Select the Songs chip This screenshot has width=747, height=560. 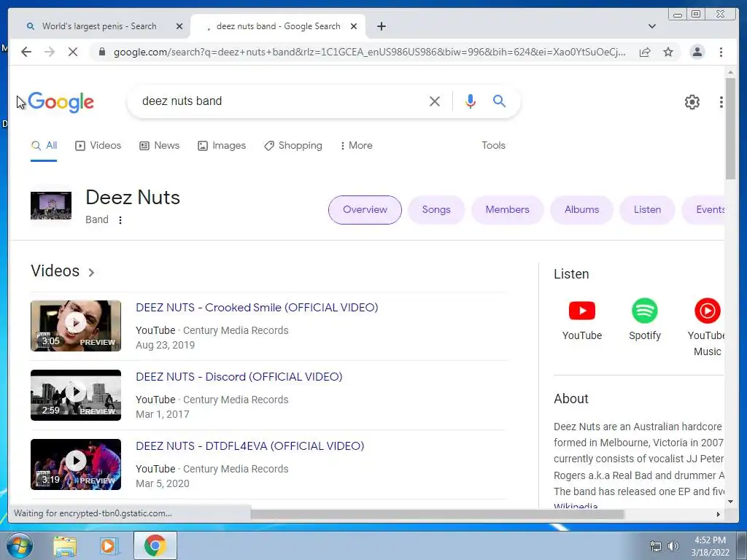tap(436, 210)
